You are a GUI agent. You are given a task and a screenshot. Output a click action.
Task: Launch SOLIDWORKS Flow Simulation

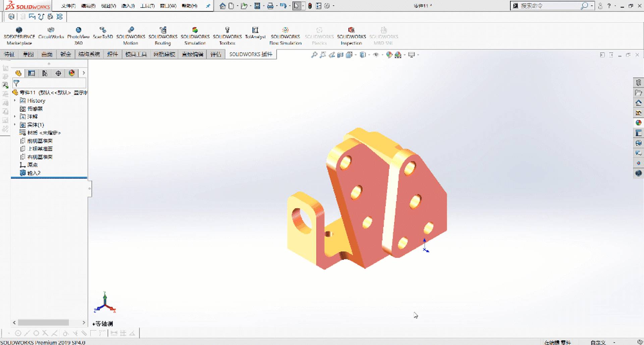(285, 34)
